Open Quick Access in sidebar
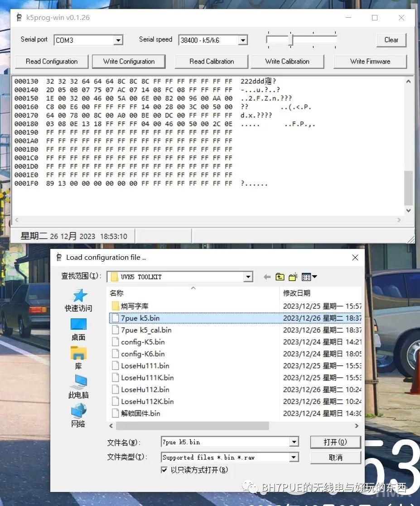This screenshot has width=420, height=506. (x=78, y=300)
